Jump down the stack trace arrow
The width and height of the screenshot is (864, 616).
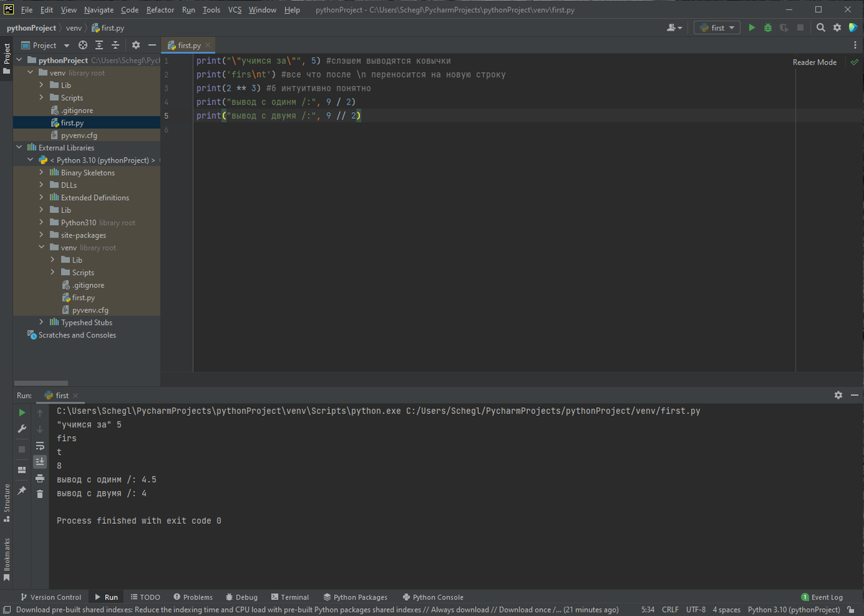[x=40, y=429]
